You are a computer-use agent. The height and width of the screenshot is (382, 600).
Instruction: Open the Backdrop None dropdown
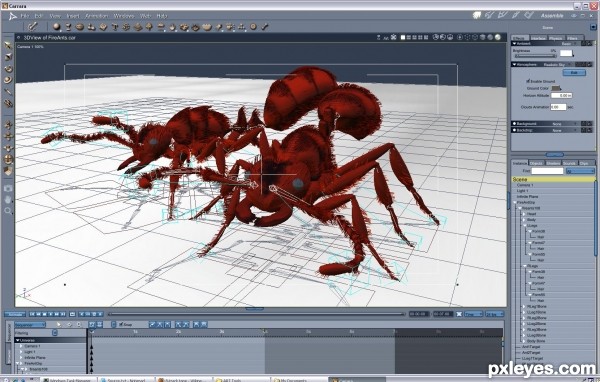(x=564, y=130)
